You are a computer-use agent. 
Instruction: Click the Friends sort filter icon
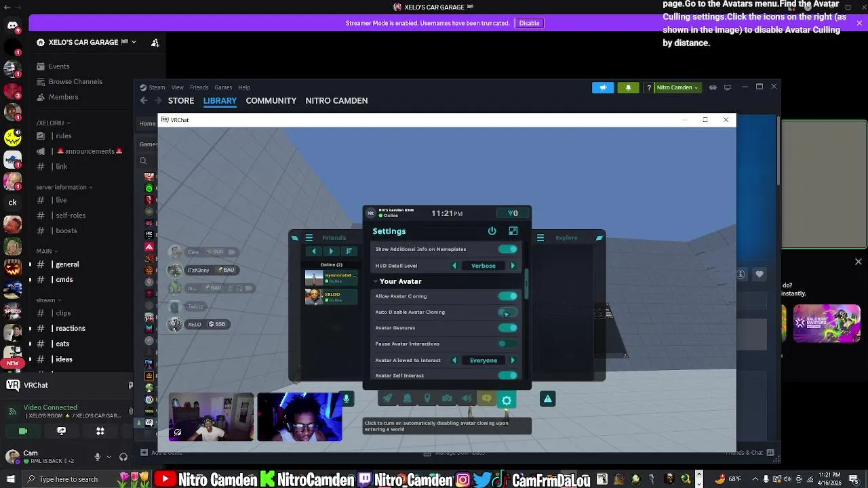[349, 251]
